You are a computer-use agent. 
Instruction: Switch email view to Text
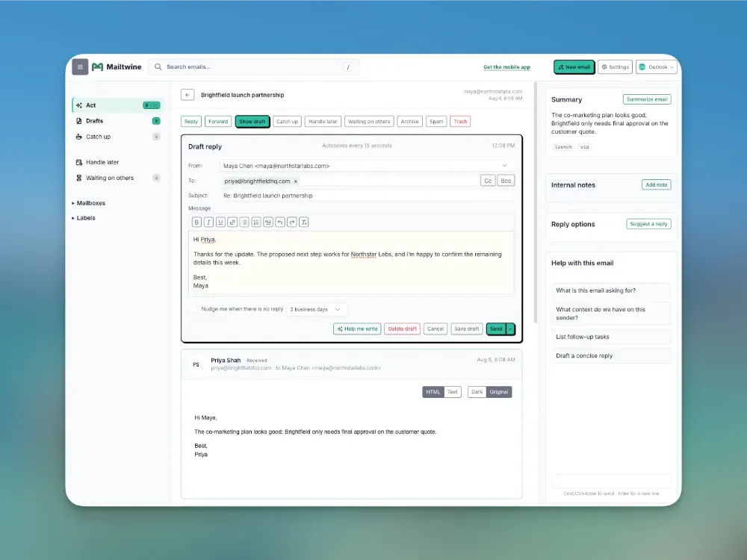click(x=453, y=392)
